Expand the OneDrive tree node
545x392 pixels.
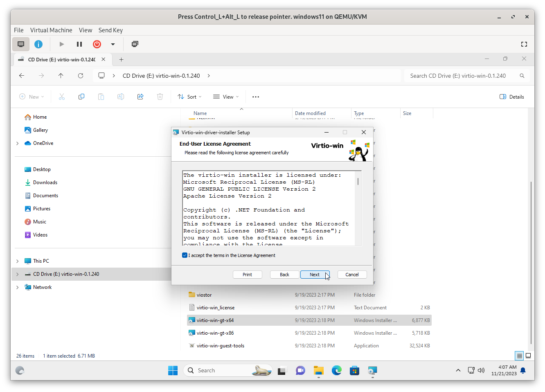pyautogui.click(x=18, y=143)
